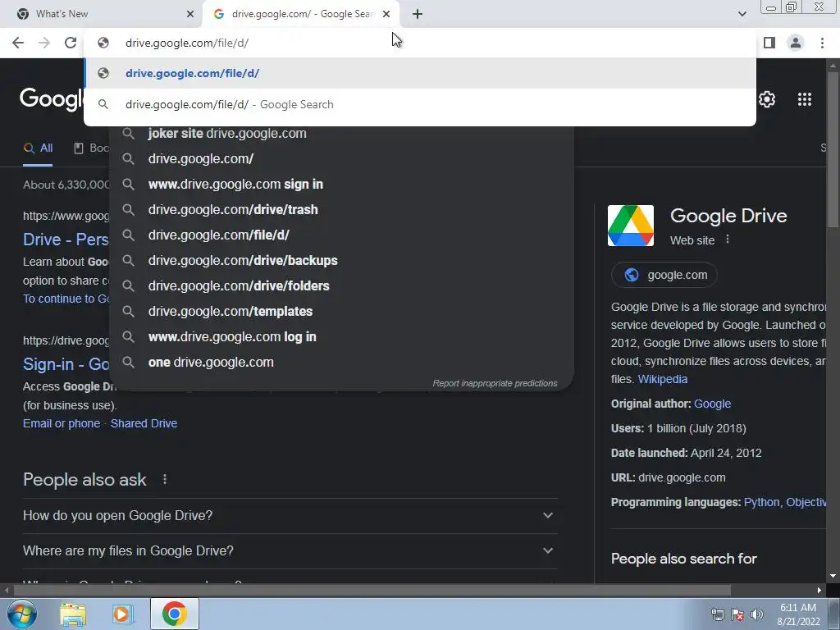Launch Windows Media Player from the taskbar
Image resolution: width=840 pixels, height=630 pixels.
tap(122, 614)
